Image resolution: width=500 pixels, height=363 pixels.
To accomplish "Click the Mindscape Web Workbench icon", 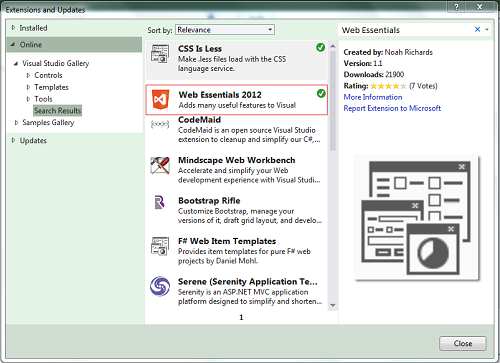I will tap(160, 165).
